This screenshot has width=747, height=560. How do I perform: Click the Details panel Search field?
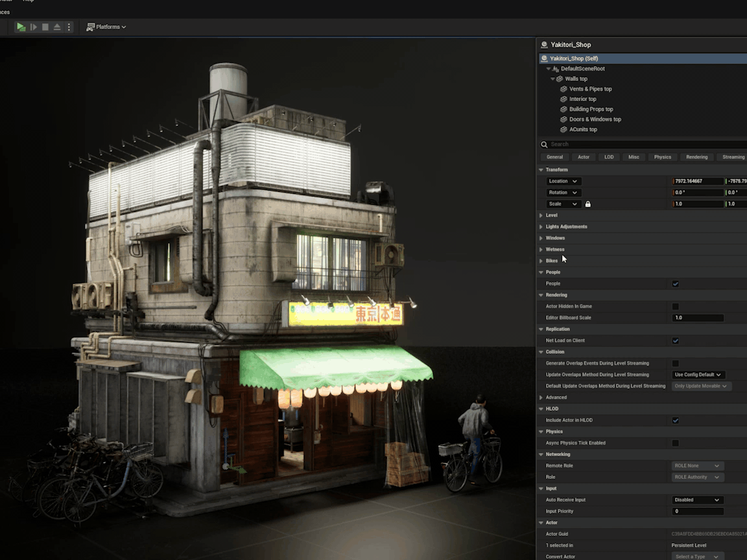click(x=642, y=145)
